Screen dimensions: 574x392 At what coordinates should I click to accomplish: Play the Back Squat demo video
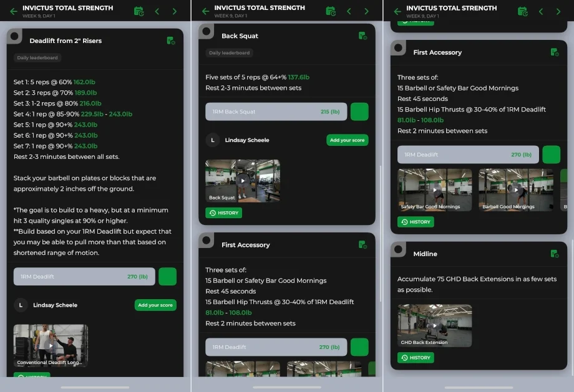point(242,181)
